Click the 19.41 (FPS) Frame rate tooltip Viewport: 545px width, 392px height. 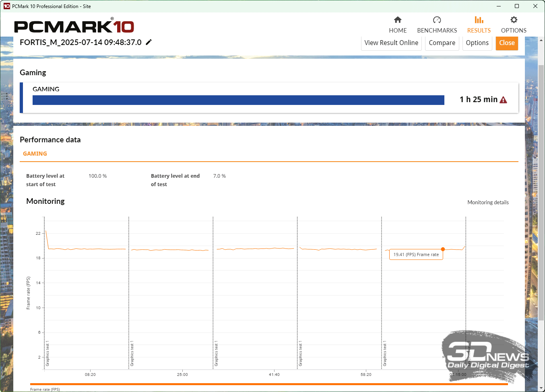(x=416, y=254)
